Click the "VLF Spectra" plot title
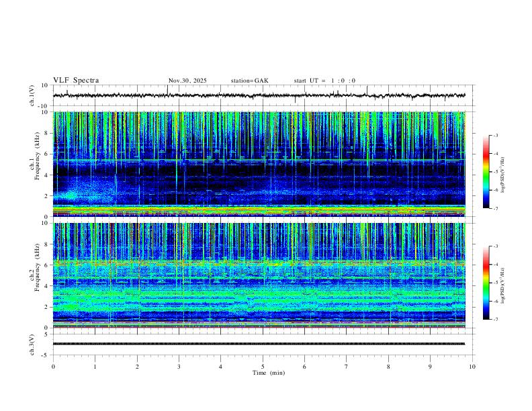This screenshot has width=532, height=411. [76, 81]
